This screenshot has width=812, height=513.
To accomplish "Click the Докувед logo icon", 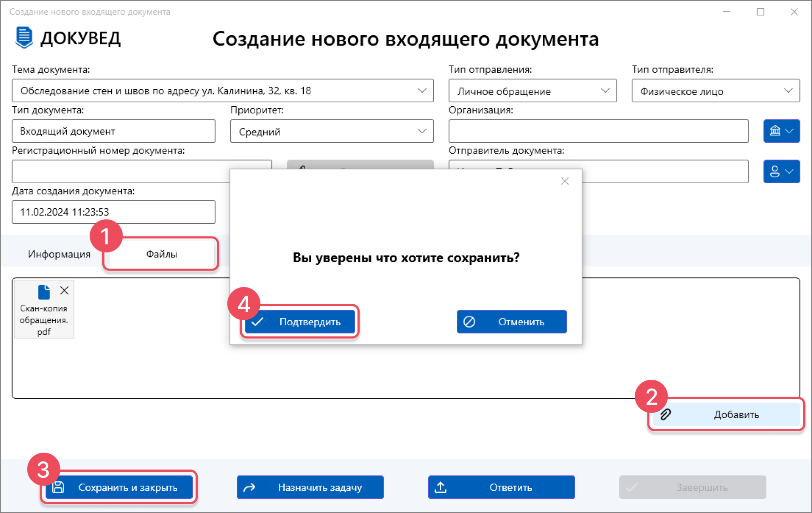I will pos(24,38).
